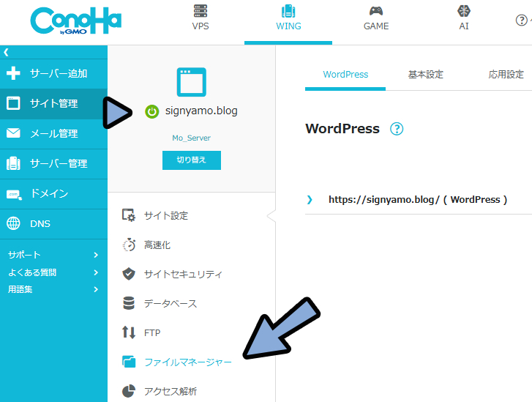Click the サイト設定 gear icon

point(129,215)
